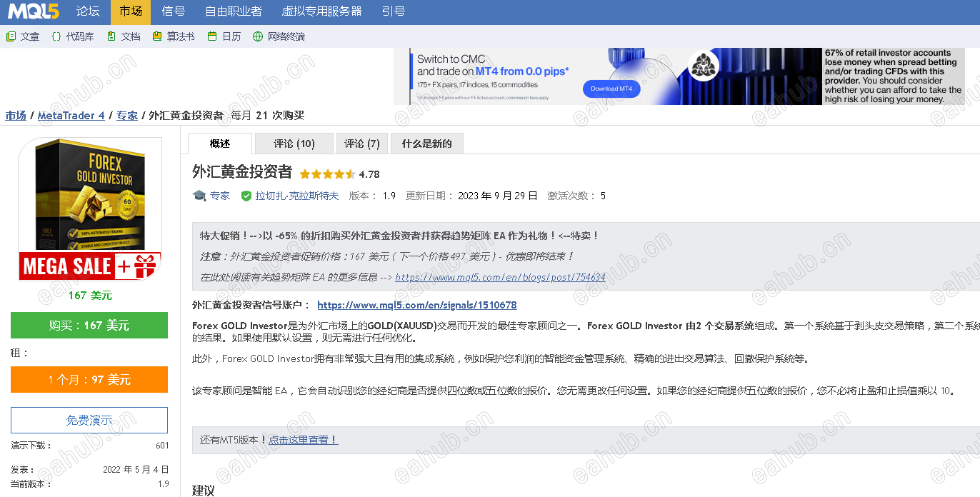Click the 文章 articles icon
The width and height of the screenshot is (980, 497).
pos(11,36)
